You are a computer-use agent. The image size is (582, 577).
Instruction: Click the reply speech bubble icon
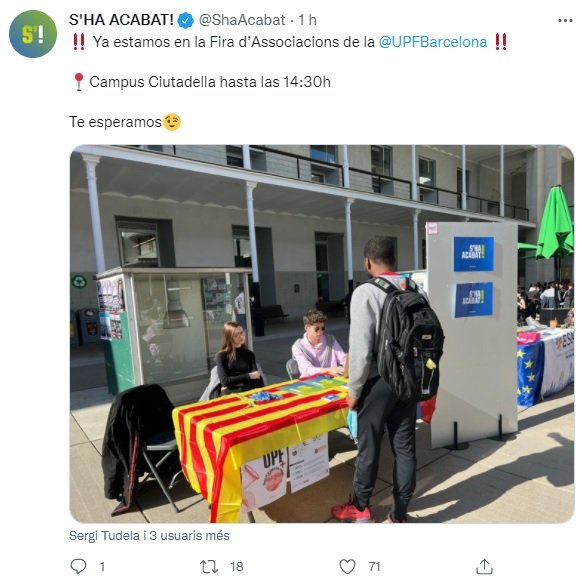pyautogui.click(x=78, y=566)
